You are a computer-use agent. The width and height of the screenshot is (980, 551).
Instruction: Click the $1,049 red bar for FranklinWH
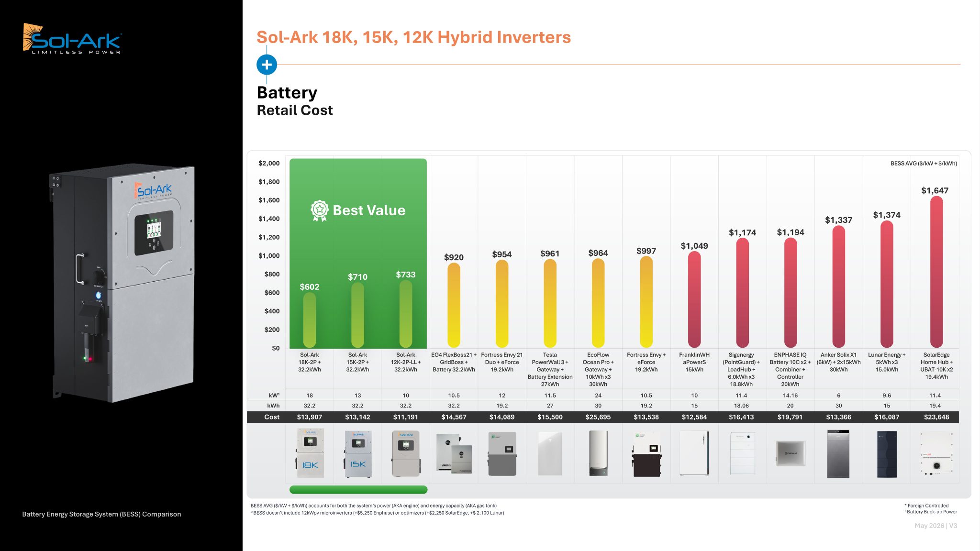(694, 299)
